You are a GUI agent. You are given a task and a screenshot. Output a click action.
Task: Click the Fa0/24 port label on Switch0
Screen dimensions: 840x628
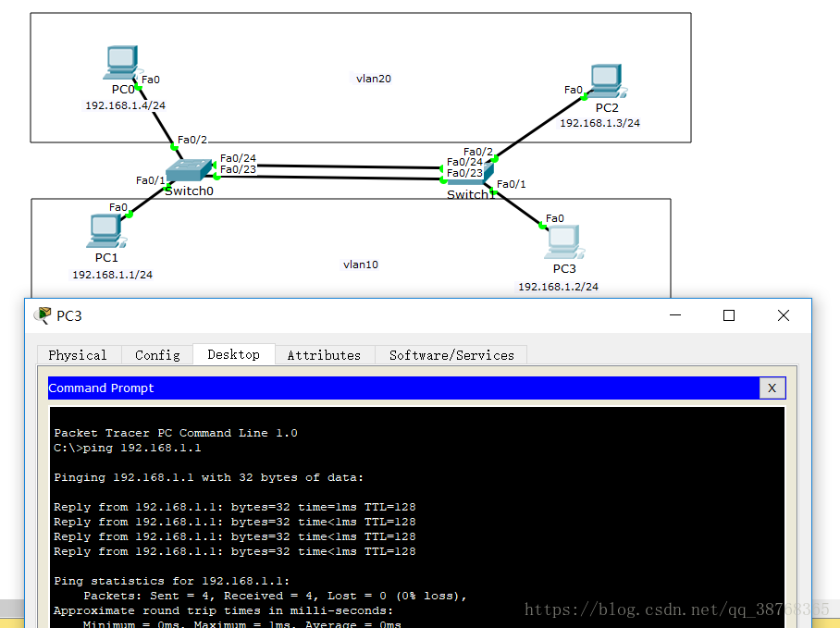tap(238, 158)
